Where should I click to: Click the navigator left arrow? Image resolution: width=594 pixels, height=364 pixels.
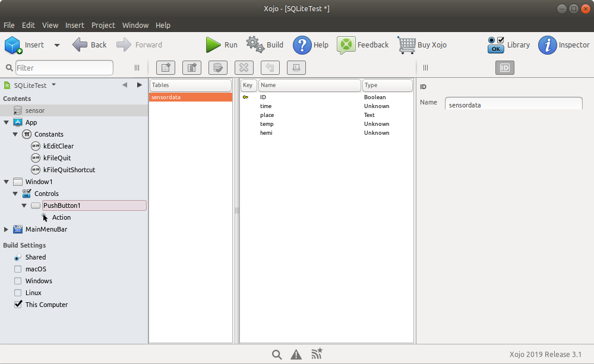pyautogui.click(x=125, y=85)
